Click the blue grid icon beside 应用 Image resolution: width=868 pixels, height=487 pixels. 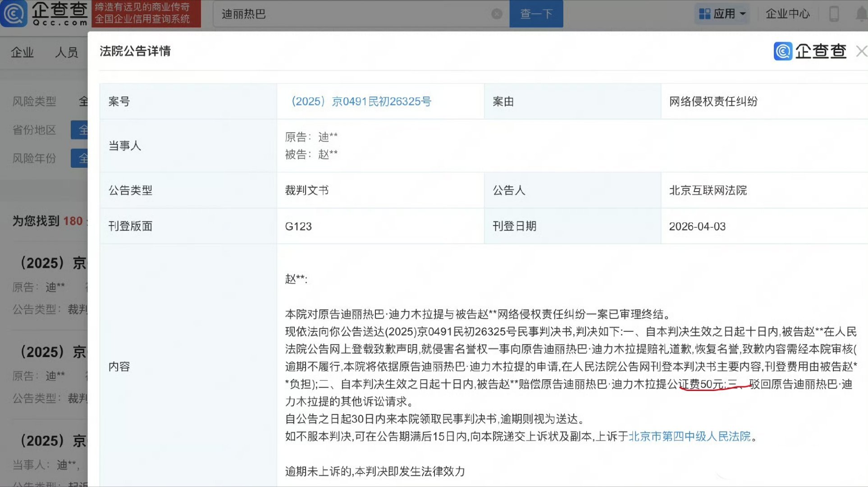pos(704,14)
